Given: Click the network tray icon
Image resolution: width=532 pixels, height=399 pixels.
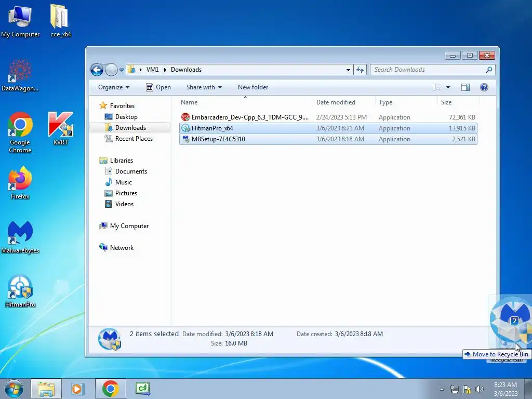Looking at the screenshot, I should 454,389.
